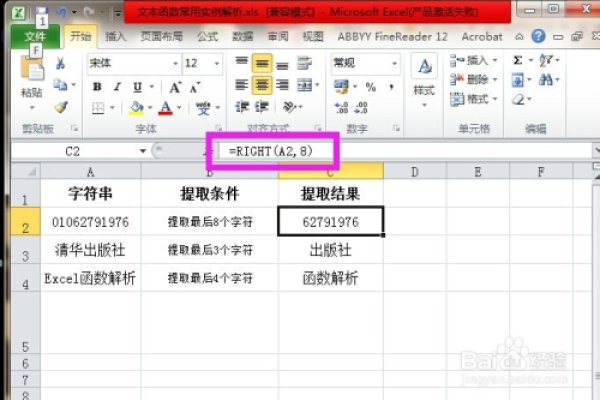The width and height of the screenshot is (600, 400).
Task: Open ABBYY FineReader 12 tab
Action: click(x=392, y=37)
